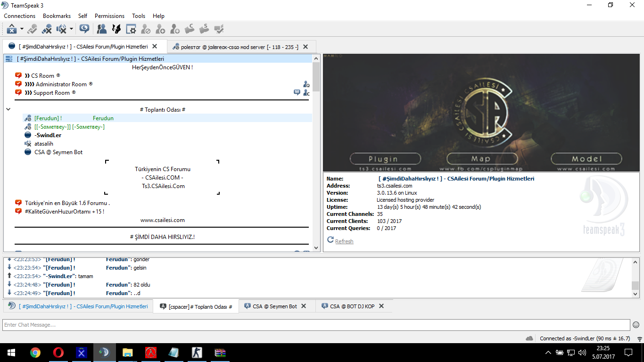
Task: Open the contacts manager icon in toolbar
Action: 101,29
